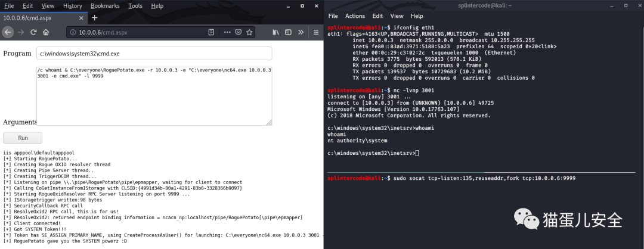Click the Run button
This screenshot has width=644, height=249.
pos(23,138)
